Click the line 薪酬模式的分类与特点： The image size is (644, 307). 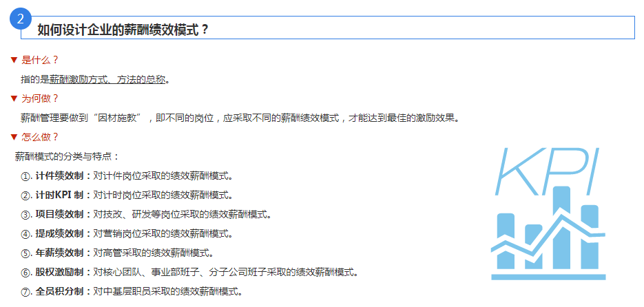tap(67, 156)
